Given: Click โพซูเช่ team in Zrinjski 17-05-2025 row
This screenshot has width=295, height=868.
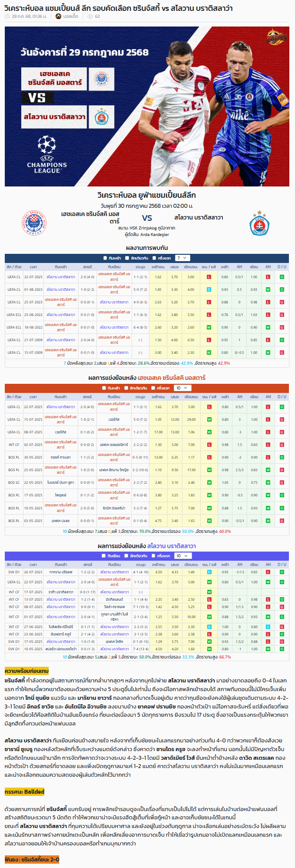Looking at the screenshot, I should tap(61, 495).
